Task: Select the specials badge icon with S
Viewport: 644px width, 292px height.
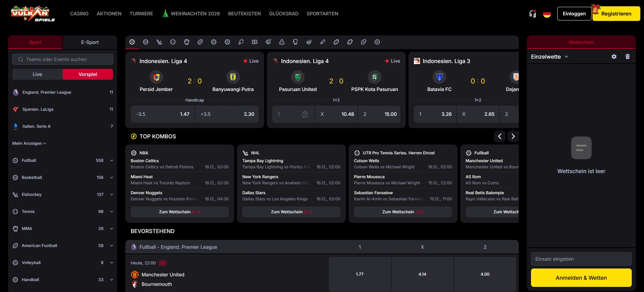Action: 377,42
